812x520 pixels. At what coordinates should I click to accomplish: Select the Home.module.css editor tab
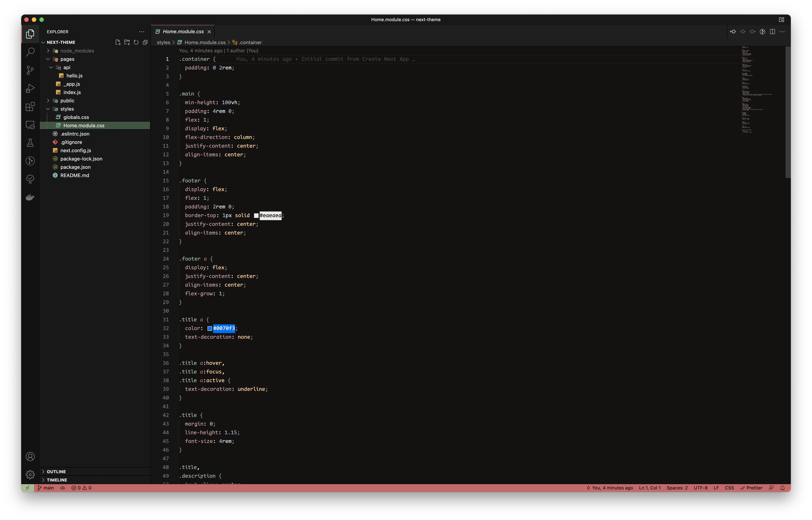(x=183, y=32)
